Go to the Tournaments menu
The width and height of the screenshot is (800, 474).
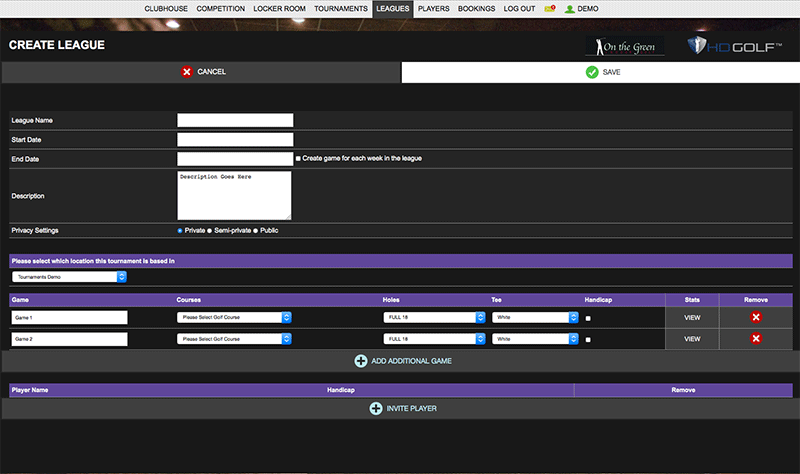(340, 8)
